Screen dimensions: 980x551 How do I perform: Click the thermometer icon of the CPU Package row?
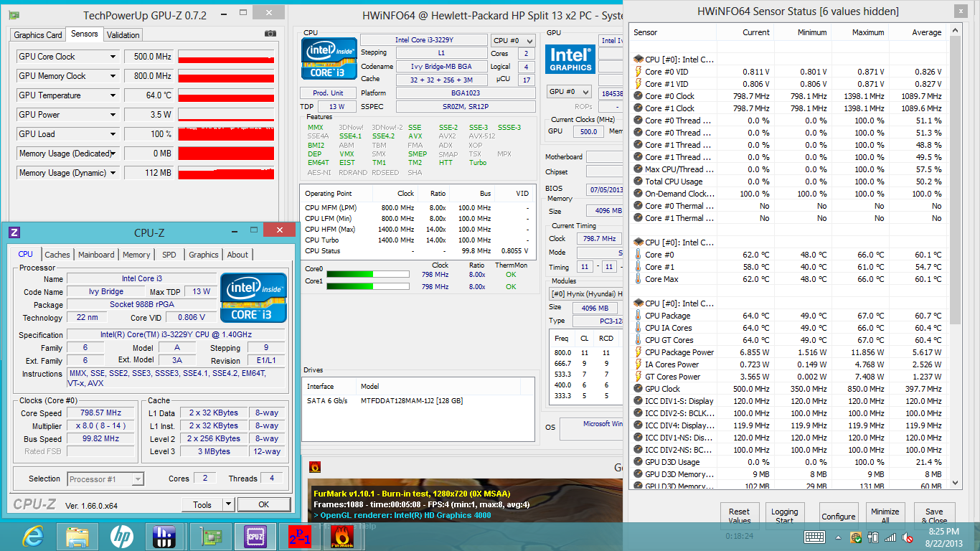click(638, 316)
